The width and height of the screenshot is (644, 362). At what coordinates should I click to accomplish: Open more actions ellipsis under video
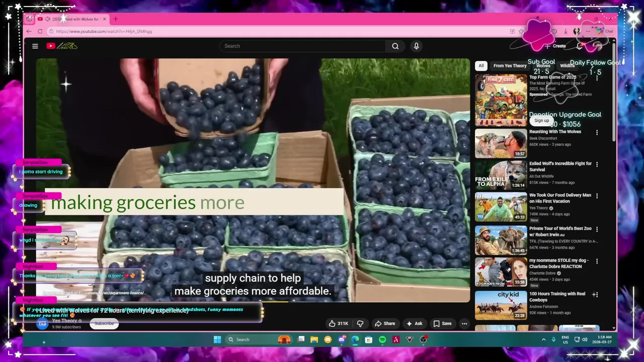464,323
